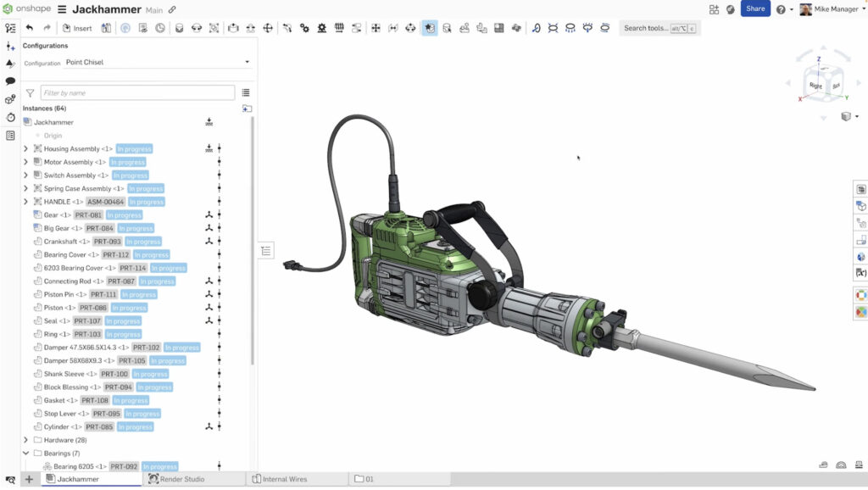The width and height of the screenshot is (868, 490).
Task: Open the app grid icon in the top bar
Action: click(x=715, y=8)
